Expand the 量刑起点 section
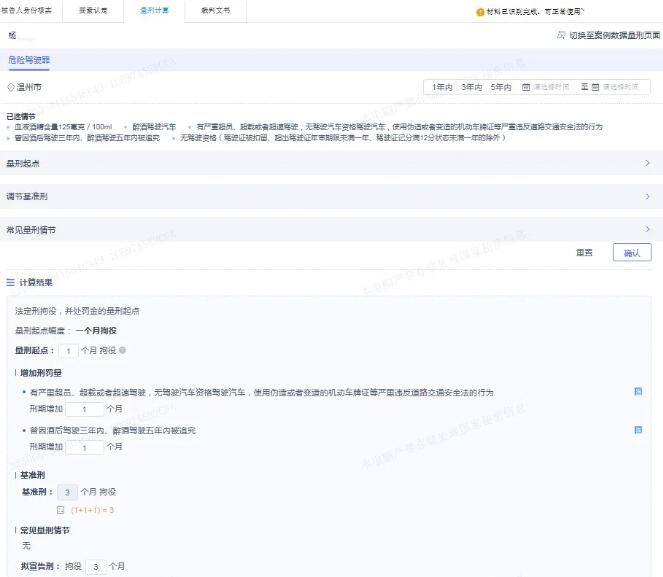Image resolution: width=663 pixels, height=577 pixels. [647, 162]
